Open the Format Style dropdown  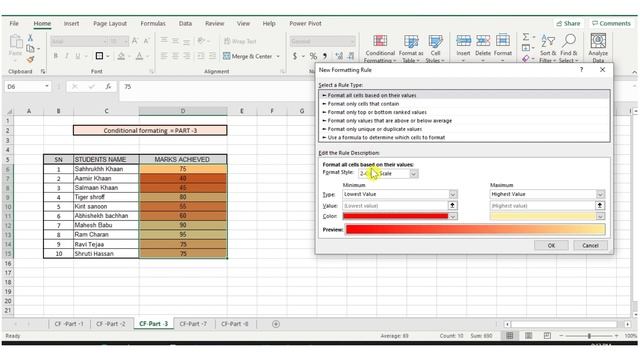(413, 174)
